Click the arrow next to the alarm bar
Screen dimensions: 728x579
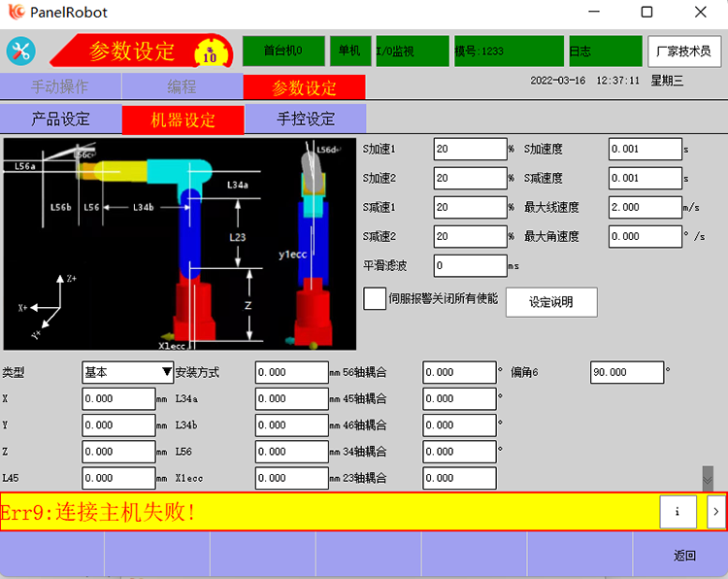click(716, 511)
